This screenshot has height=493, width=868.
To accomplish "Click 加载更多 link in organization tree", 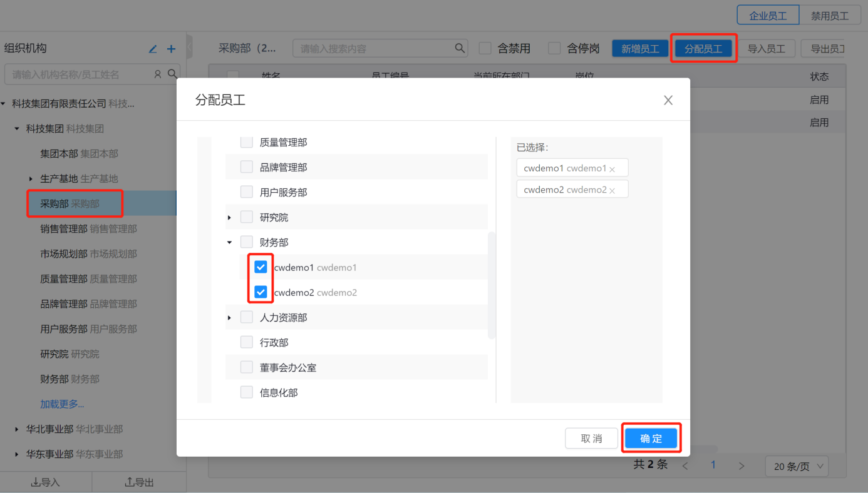I will point(62,404).
